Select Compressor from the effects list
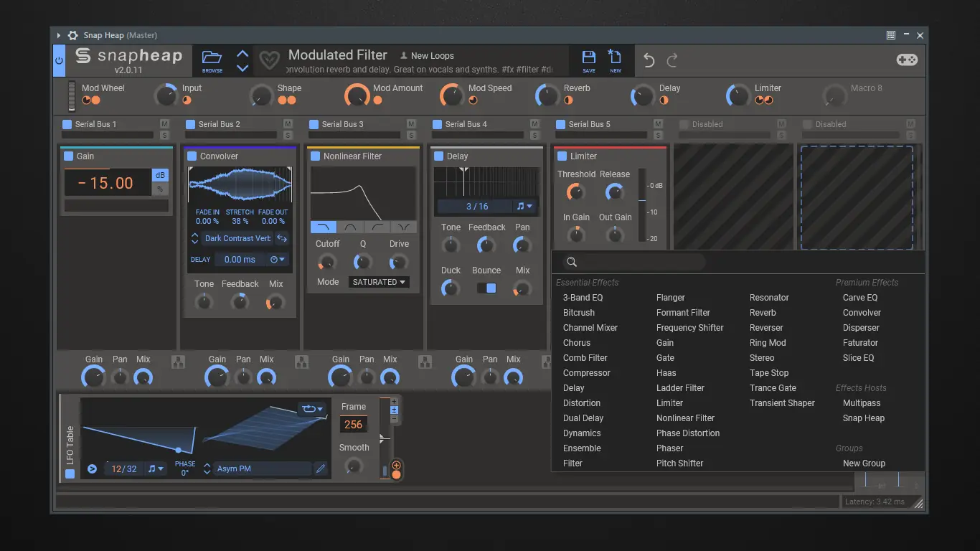The width and height of the screenshot is (980, 551). tap(586, 373)
